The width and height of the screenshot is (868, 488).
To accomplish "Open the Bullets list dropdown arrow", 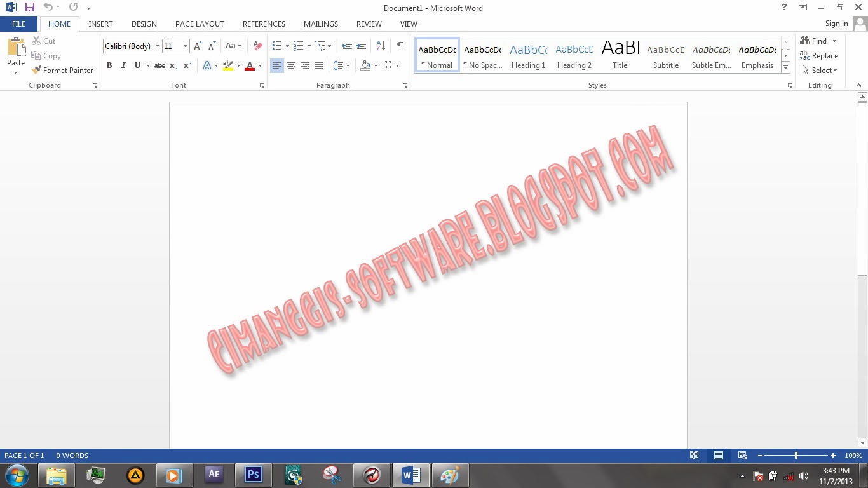I will 287,46.
